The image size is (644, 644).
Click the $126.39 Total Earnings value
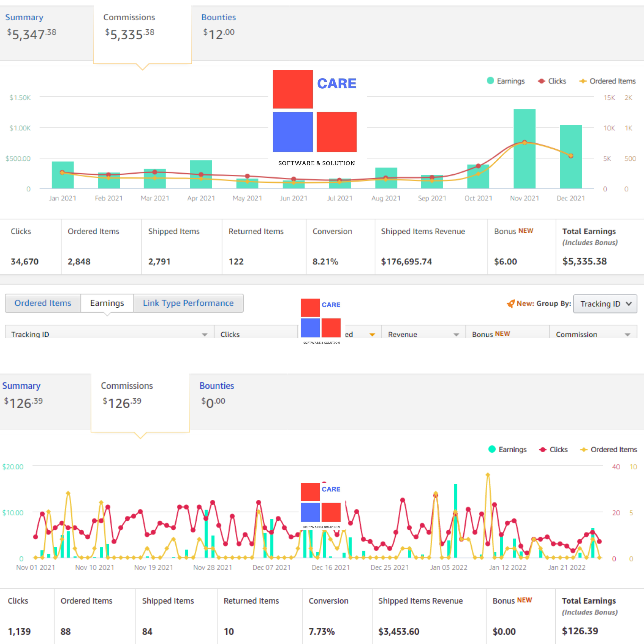tap(580, 631)
